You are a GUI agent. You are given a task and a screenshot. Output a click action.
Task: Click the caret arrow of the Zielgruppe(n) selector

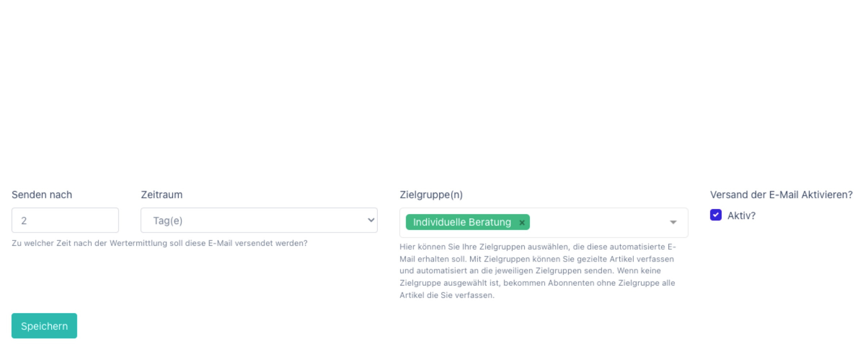tap(674, 222)
